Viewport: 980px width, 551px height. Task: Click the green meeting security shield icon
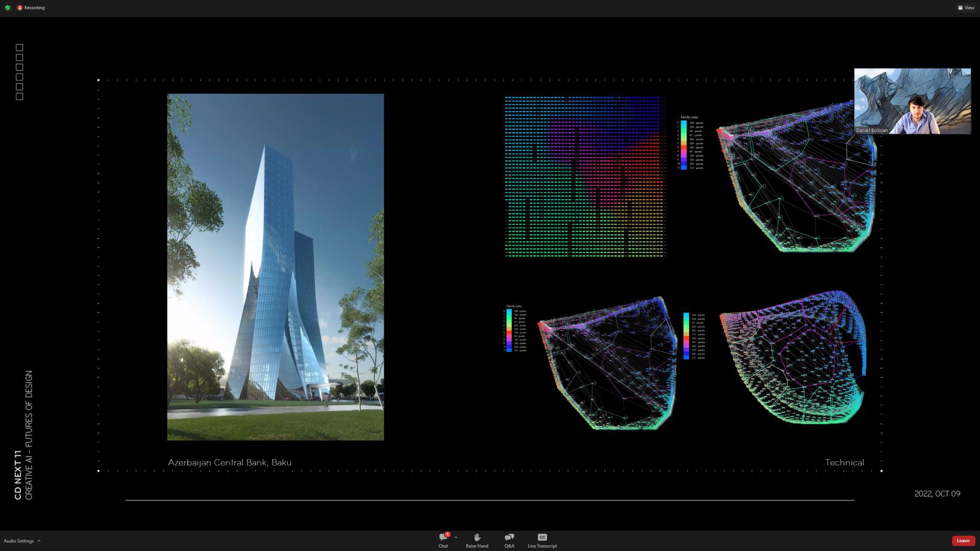(7, 8)
